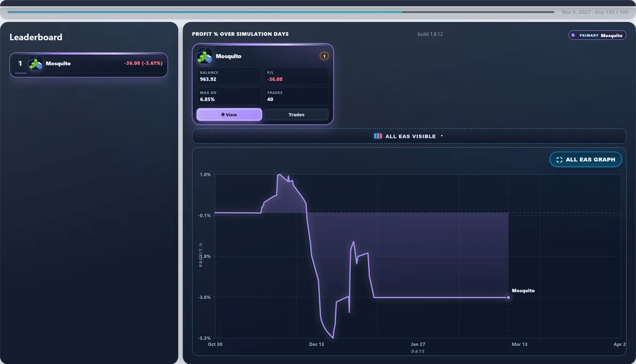
Task: Click the Leaderboard heading
Action: point(36,37)
